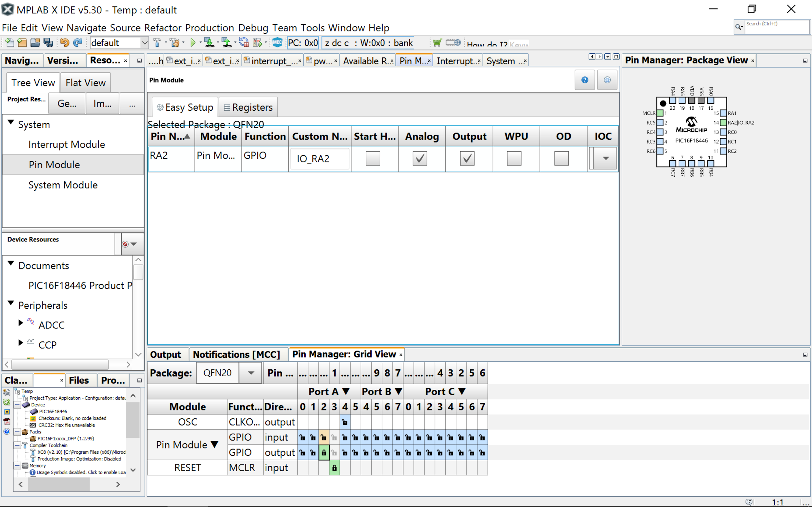The width and height of the screenshot is (812, 507).
Task: Toggle MCLR reset lock on Port A pin 3
Action: pyautogui.click(x=335, y=468)
